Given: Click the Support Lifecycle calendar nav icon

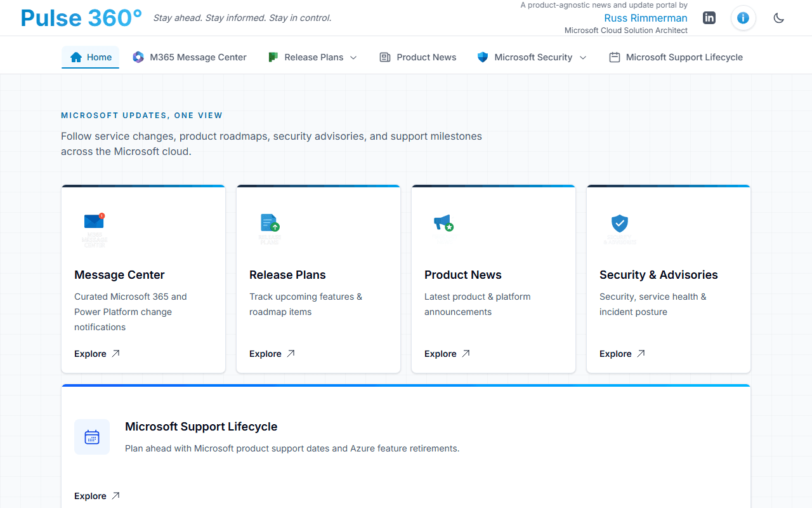Looking at the screenshot, I should click(614, 57).
